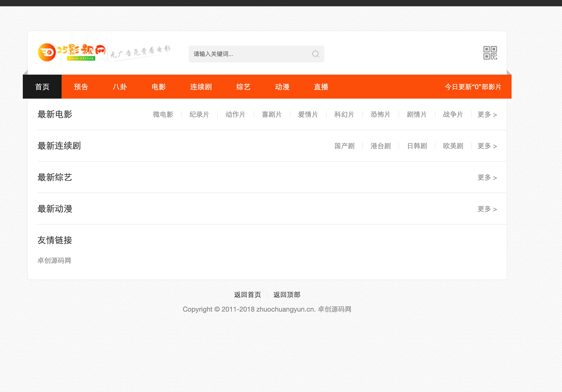The height and width of the screenshot is (392, 562).
Task: Select the 恐怖片 category link
Action: tap(380, 114)
